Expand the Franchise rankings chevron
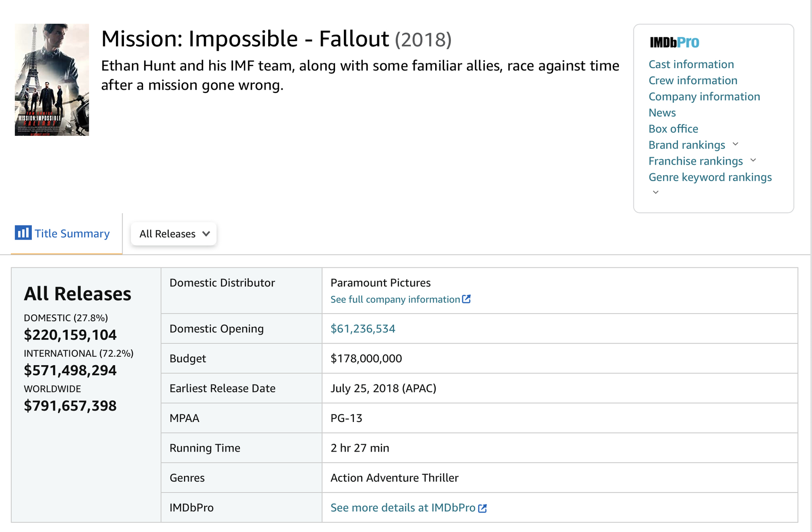The height and width of the screenshot is (532, 812). coord(753,160)
